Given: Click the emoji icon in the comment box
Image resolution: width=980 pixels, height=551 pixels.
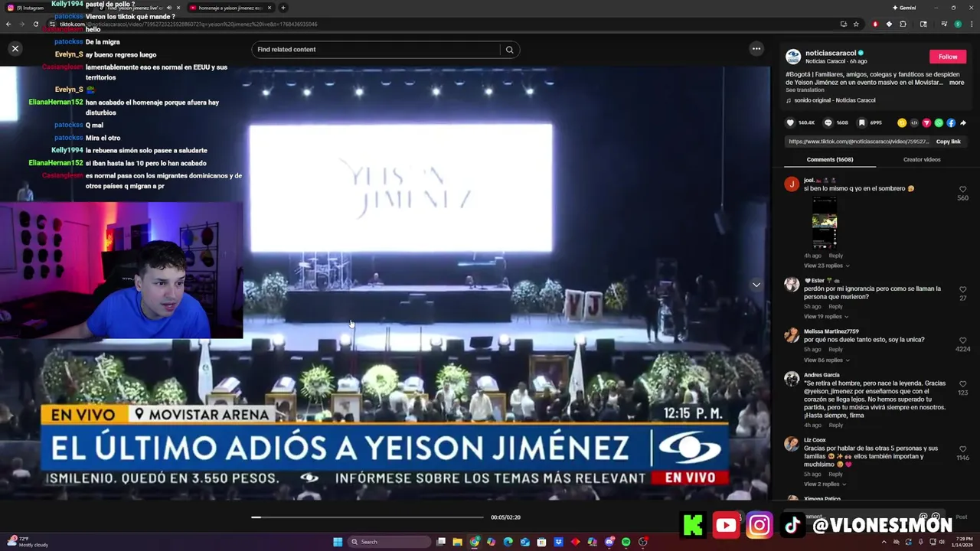Looking at the screenshot, I should point(935,517).
